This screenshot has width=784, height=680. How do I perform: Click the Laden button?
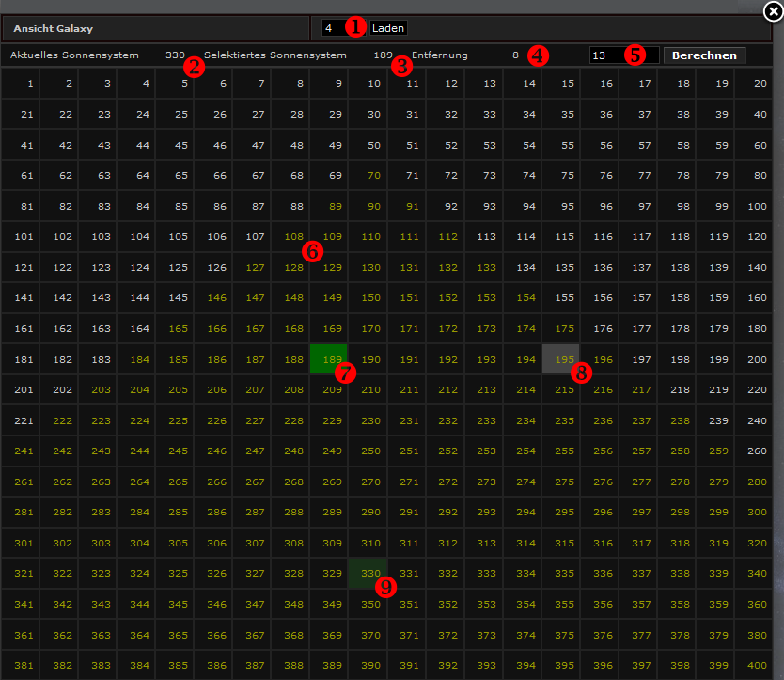pyautogui.click(x=388, y=28)
